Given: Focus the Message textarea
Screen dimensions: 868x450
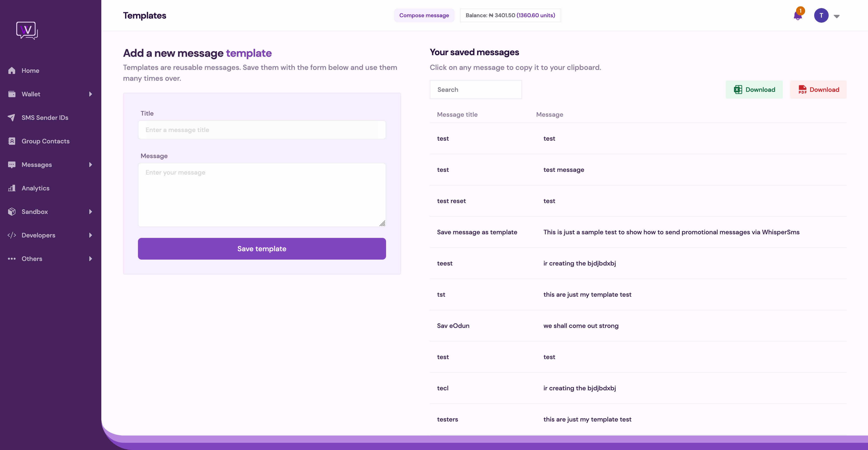Looking at the screenshot, I should (x=262, y=195).
